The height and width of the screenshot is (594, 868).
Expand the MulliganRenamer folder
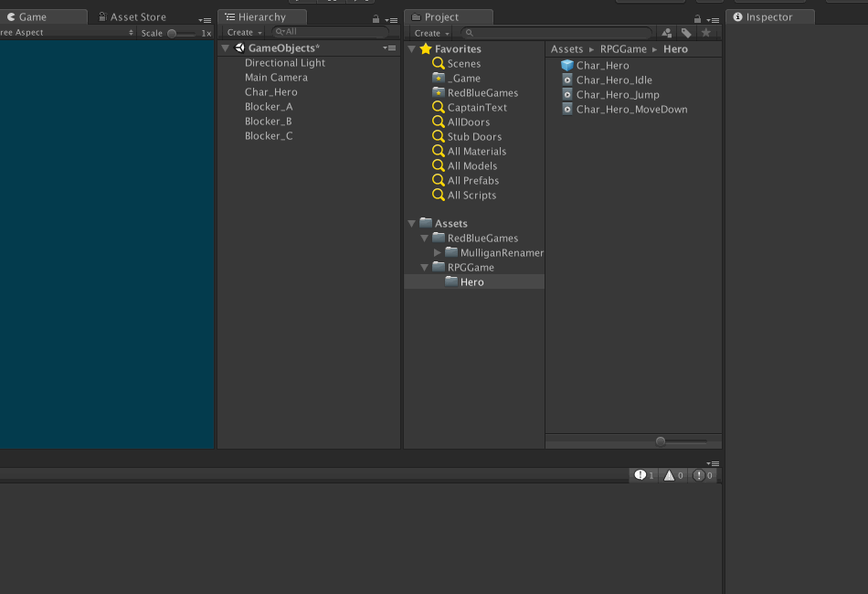click(437, 252)
